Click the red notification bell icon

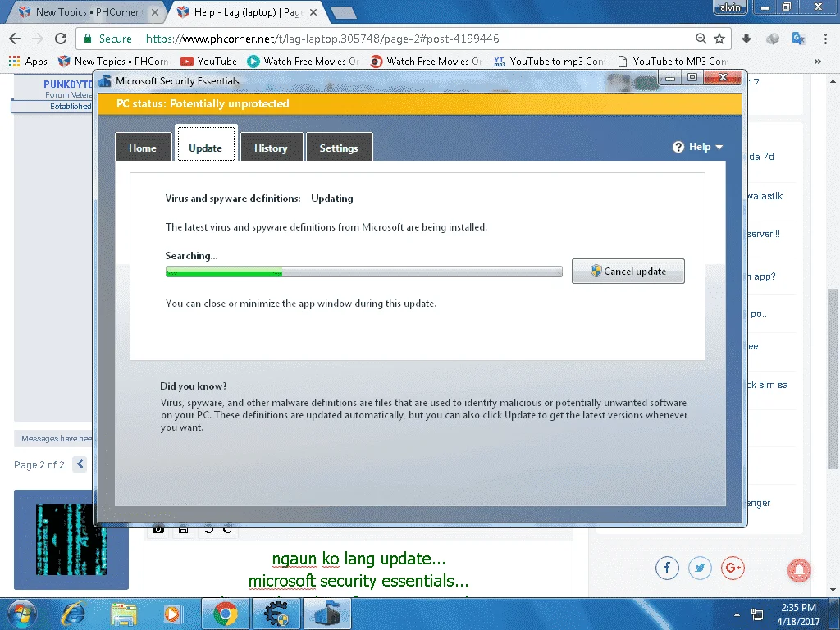tap(799, 569)
